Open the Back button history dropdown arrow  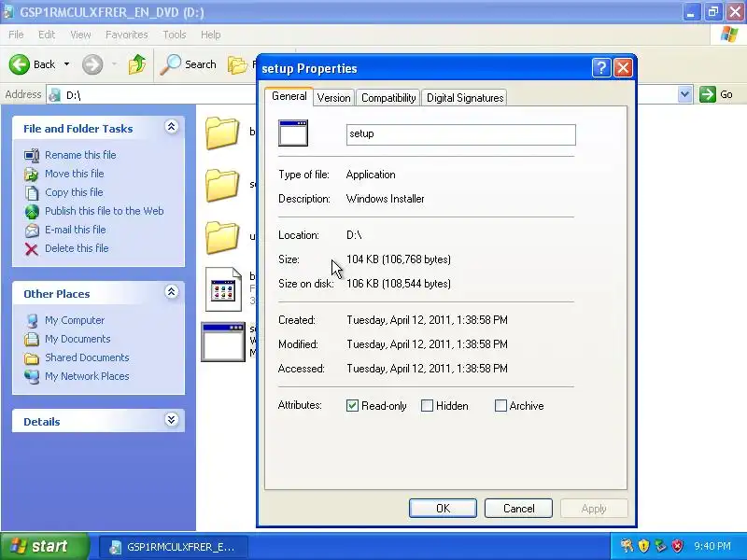tap(66, 64)
